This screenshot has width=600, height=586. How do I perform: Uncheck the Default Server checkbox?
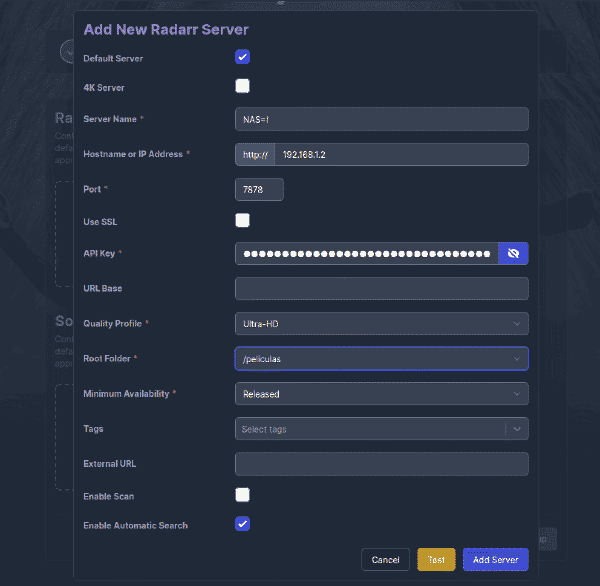(242, 57)
